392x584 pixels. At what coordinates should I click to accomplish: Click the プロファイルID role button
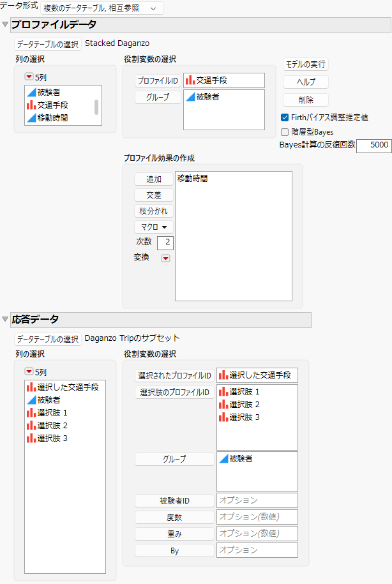[x=158, y=80]
